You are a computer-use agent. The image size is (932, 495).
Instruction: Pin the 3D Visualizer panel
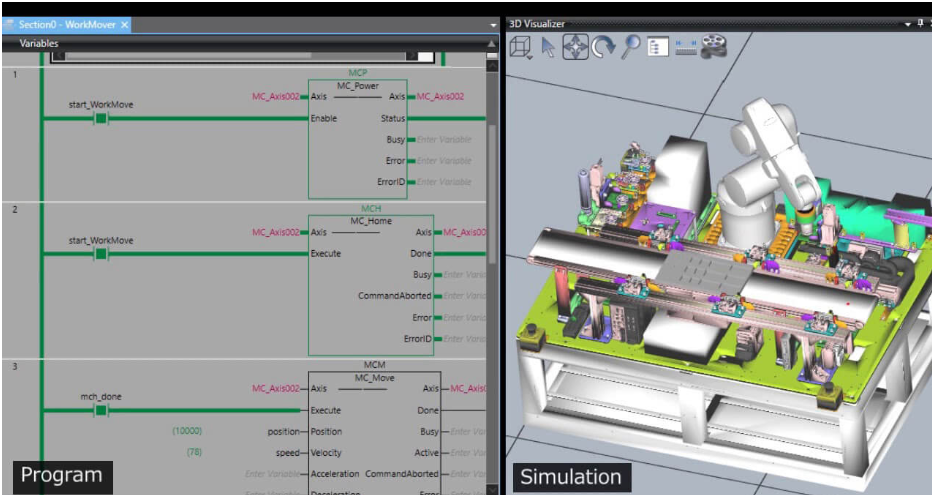(x=921, y=24)
